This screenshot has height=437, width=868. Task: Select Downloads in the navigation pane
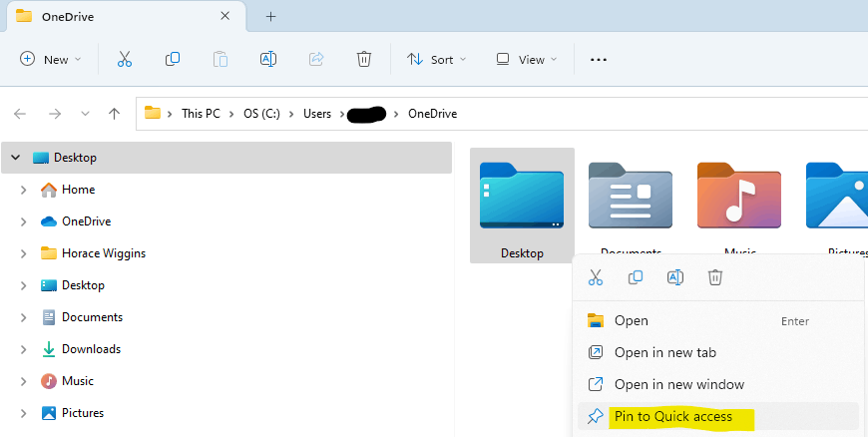point(91,349)
